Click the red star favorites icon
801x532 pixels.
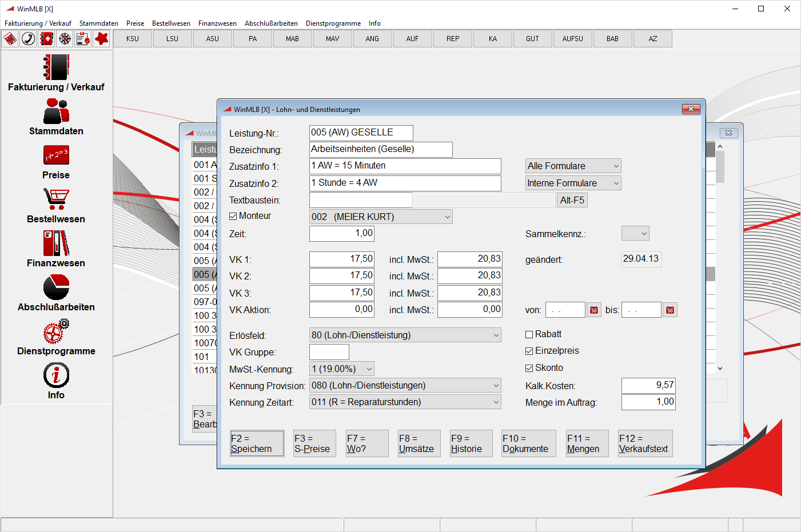click(102, 39)
